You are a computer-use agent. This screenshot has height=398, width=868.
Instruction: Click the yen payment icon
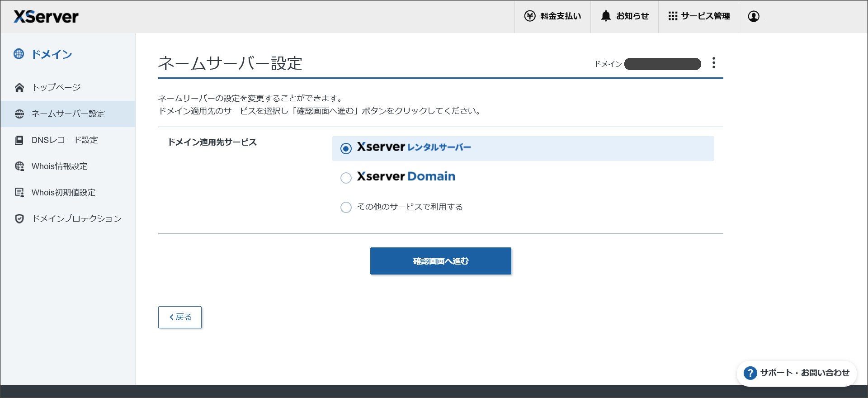(x=530, y=16)
